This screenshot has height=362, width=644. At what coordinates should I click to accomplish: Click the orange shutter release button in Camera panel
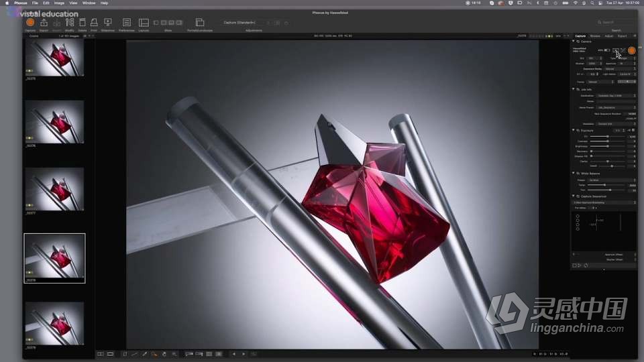(x=632, y=50)
